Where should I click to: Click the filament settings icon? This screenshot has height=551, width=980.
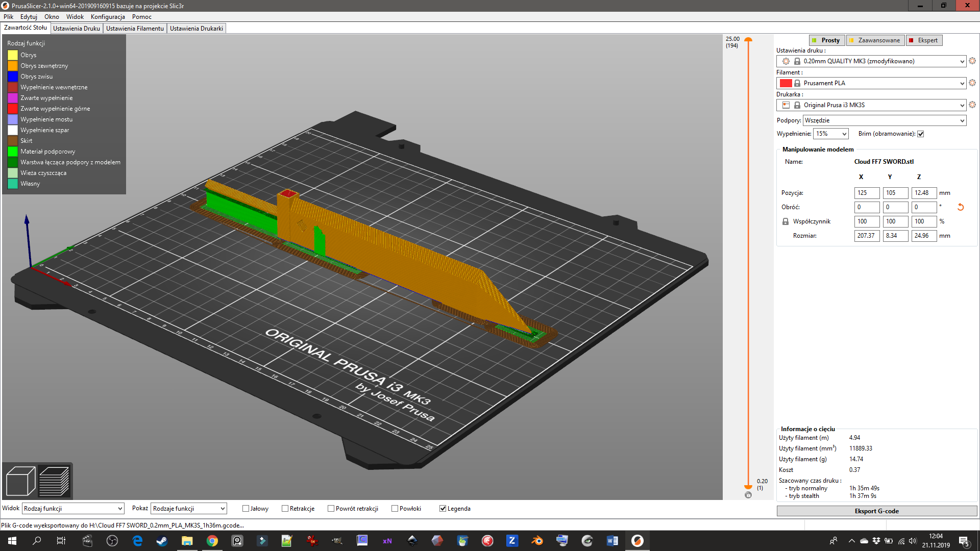[x=972, y=83]
